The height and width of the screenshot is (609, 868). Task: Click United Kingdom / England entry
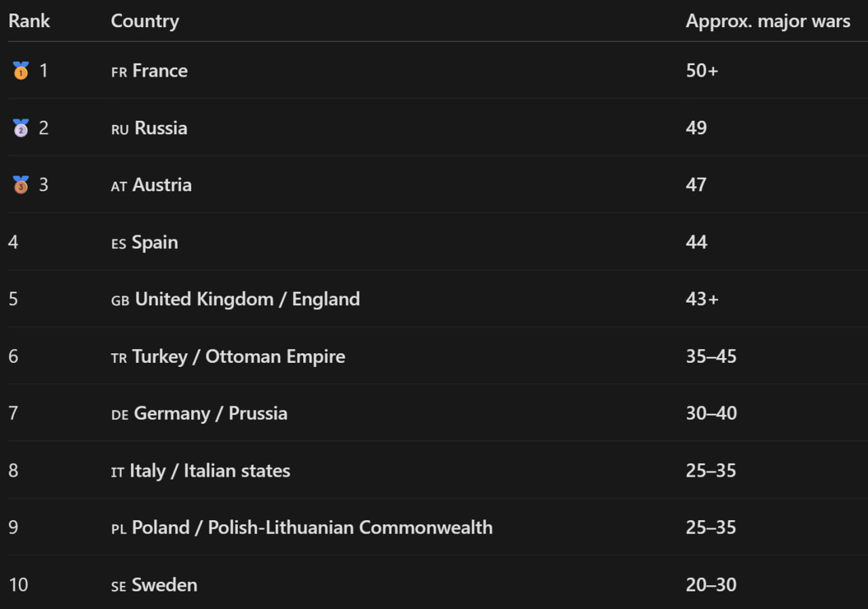tap(248, 299)
